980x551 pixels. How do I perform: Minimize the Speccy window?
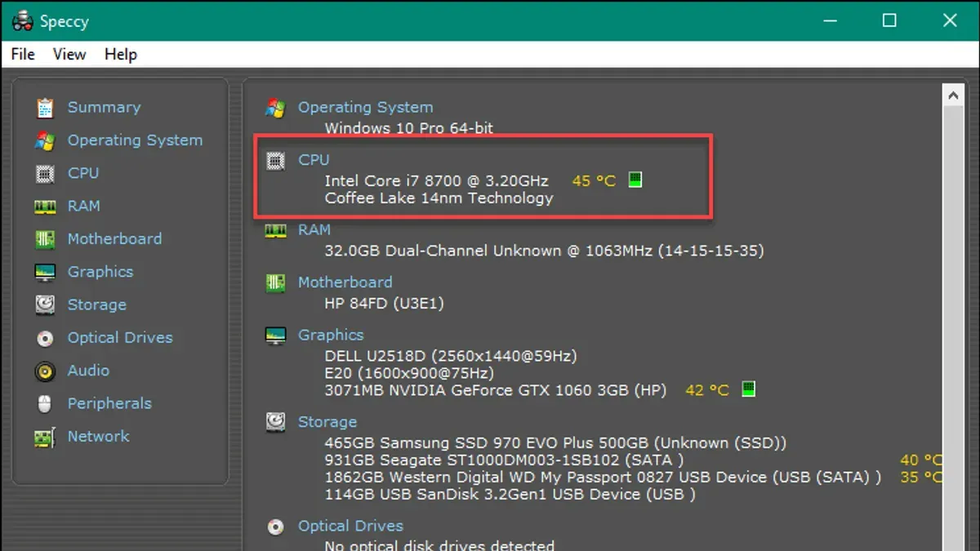click(829, 21)
